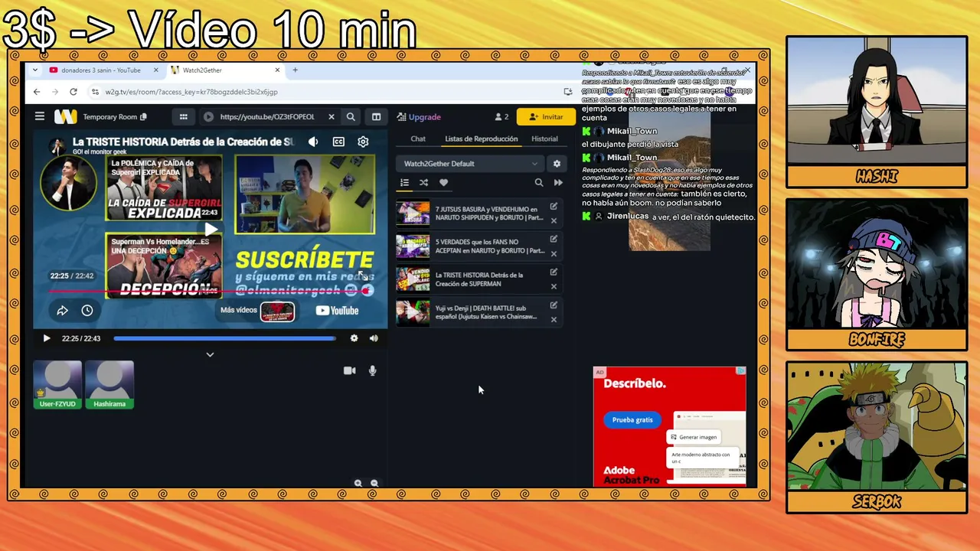The height and width of the screenshot is (551, 980).
Task: Skip to next playlist video
Action: [x=558, y=182]
